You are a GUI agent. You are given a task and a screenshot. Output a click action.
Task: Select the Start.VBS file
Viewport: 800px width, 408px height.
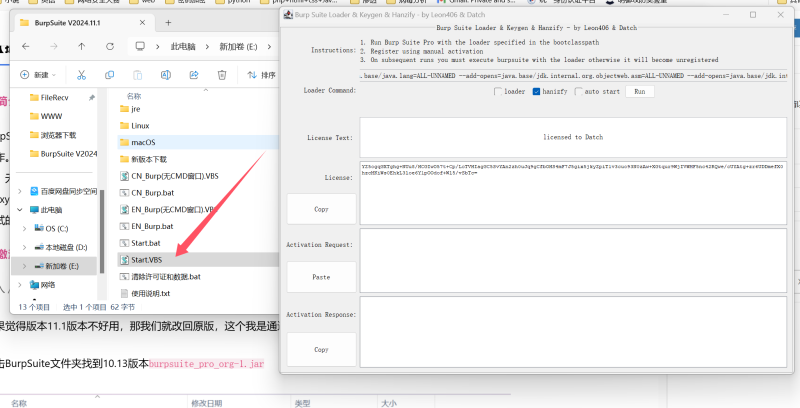153,259
